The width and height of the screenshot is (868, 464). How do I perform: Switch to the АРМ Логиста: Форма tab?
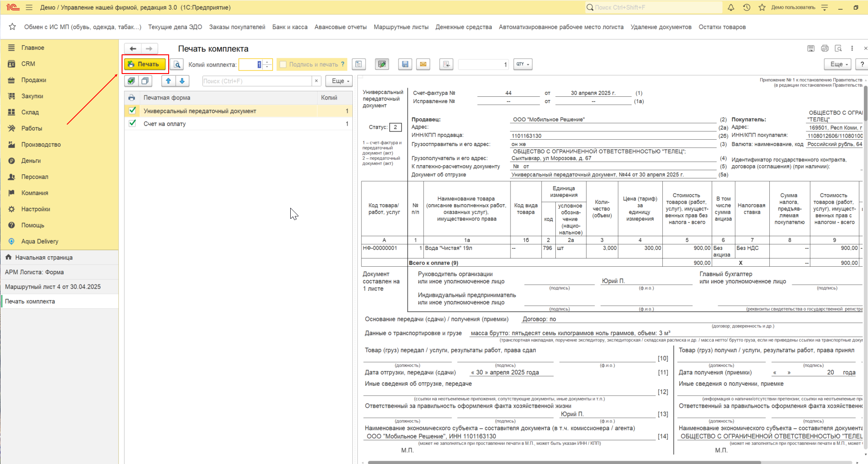[x=59, y=272]
